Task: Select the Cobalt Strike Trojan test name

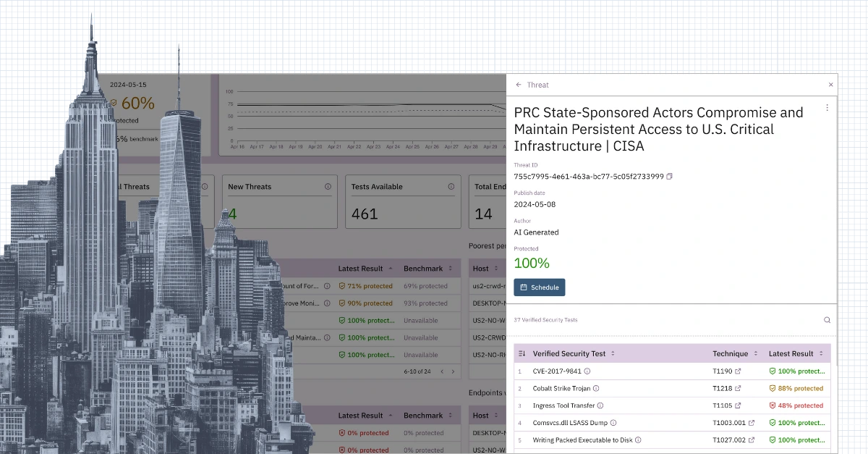Action: tap(561, 388)
